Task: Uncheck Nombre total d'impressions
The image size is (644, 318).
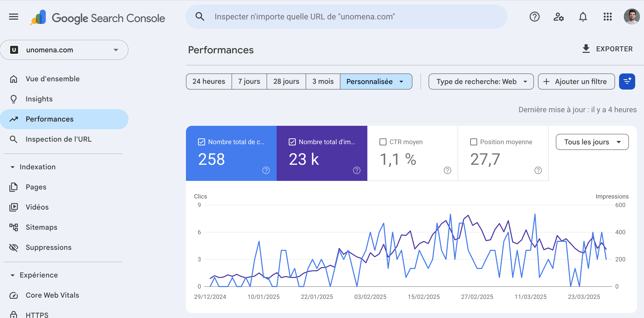Action: pyautogui.click(x=292, y=142)
